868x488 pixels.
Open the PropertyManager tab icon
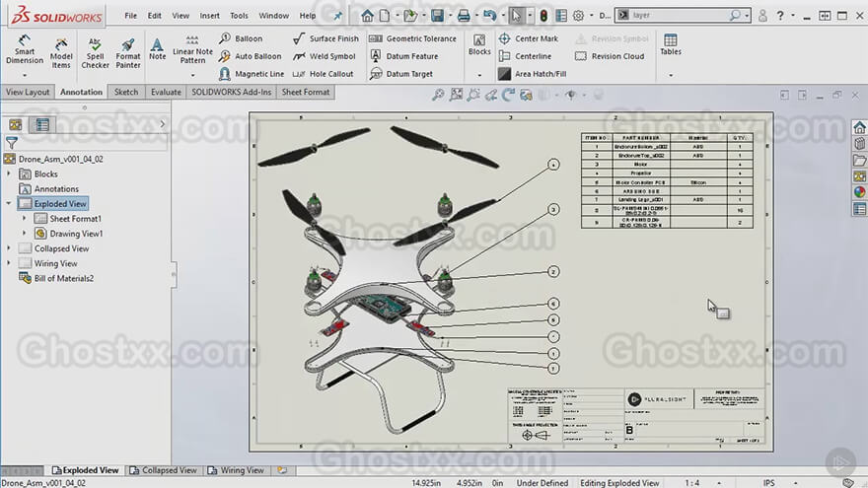42,124
